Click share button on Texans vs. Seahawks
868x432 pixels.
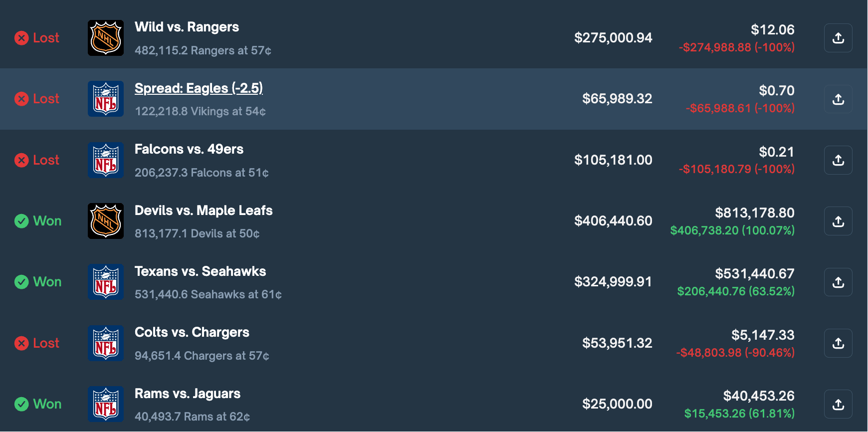pyautogui.click(x=838, y=282)
